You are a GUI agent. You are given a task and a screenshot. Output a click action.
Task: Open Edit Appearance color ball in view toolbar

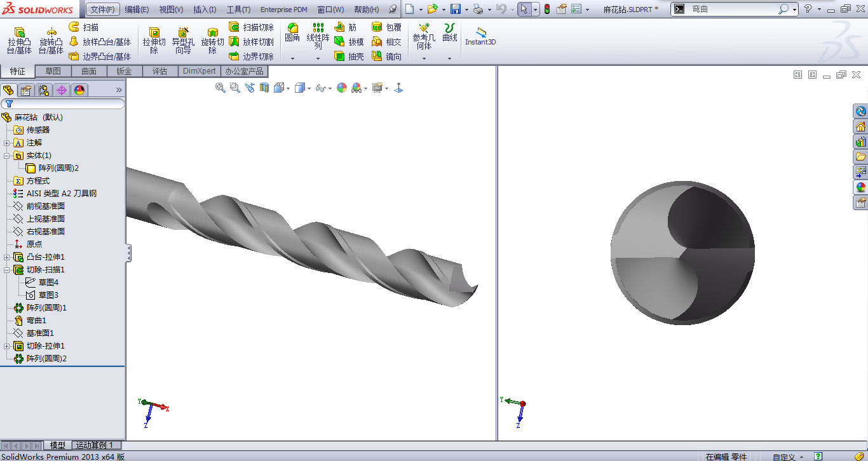tap(342, 88)
